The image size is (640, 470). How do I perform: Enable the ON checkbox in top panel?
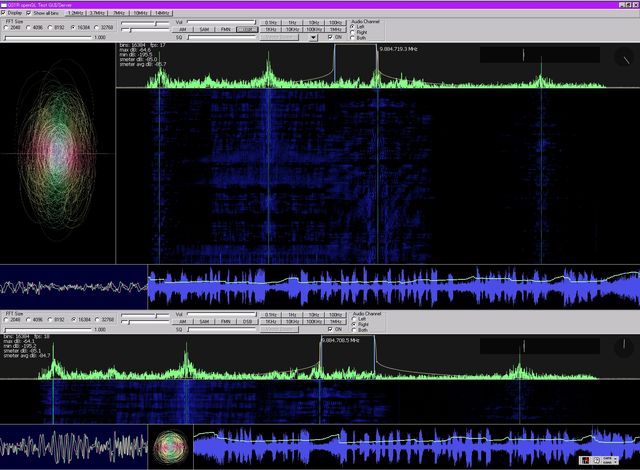(330, 38)
